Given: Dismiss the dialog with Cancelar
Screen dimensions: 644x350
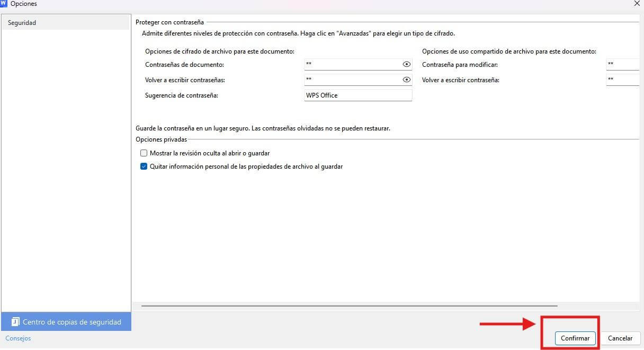Looking at the screenshot, I should (x=620, y=338).
